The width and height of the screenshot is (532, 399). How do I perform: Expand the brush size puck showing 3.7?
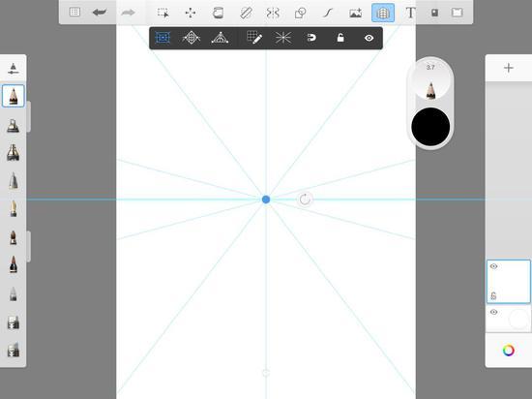click(430, 80)
